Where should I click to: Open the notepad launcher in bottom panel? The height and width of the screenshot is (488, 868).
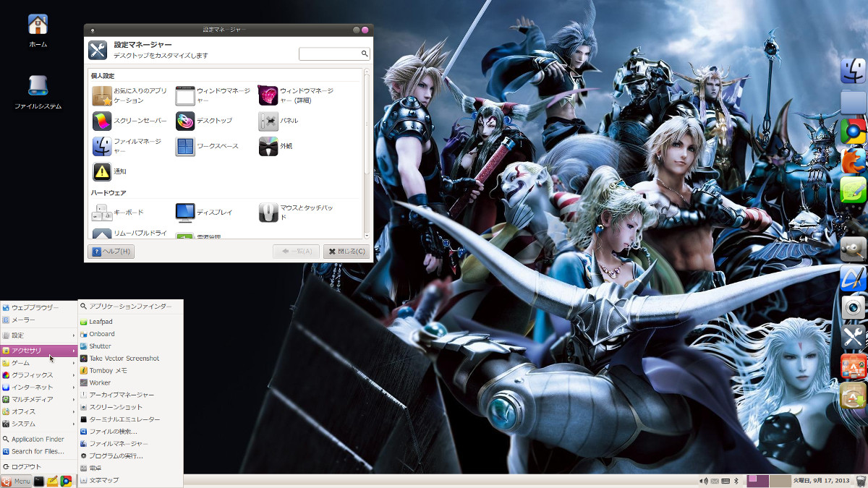pos(53,481)
